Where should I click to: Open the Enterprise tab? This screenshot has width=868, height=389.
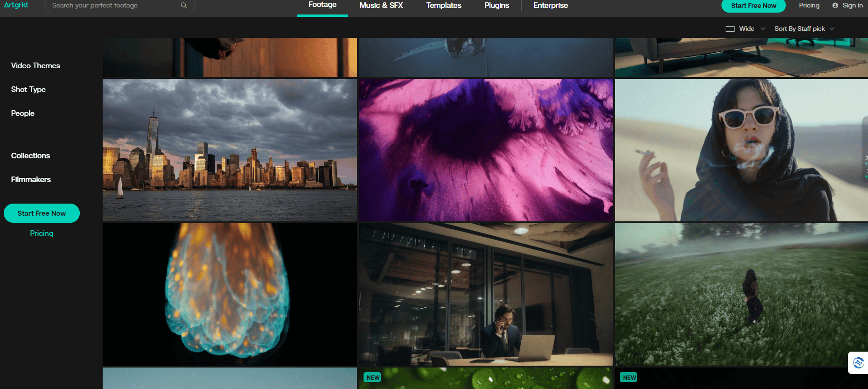(551, 6)
